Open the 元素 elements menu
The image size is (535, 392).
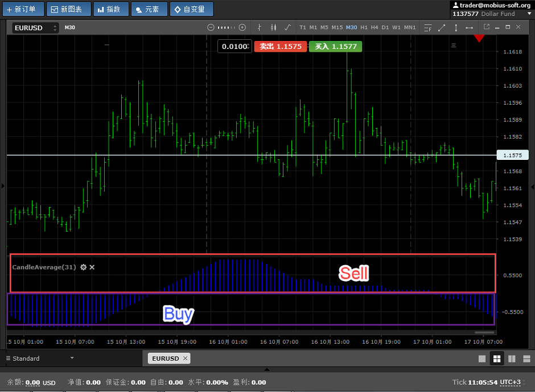149,9
